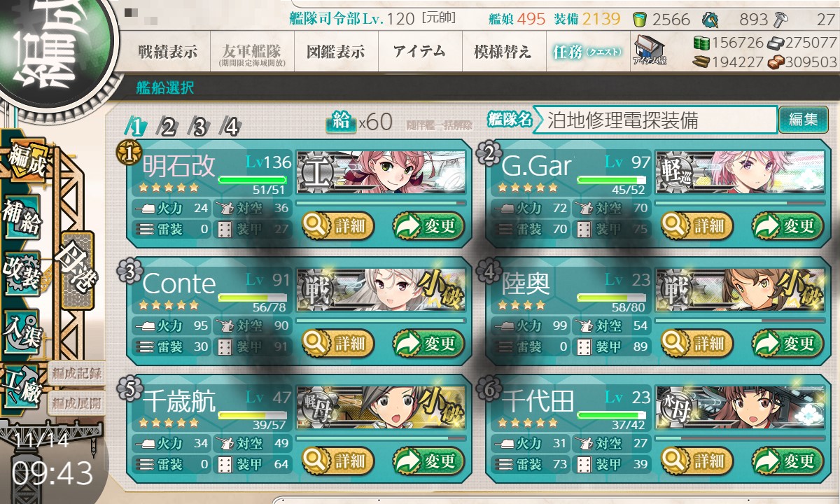Click 随伴艦一括解除 remove all escorts
The height and width of the screenshot is (504, 840).
439,124
